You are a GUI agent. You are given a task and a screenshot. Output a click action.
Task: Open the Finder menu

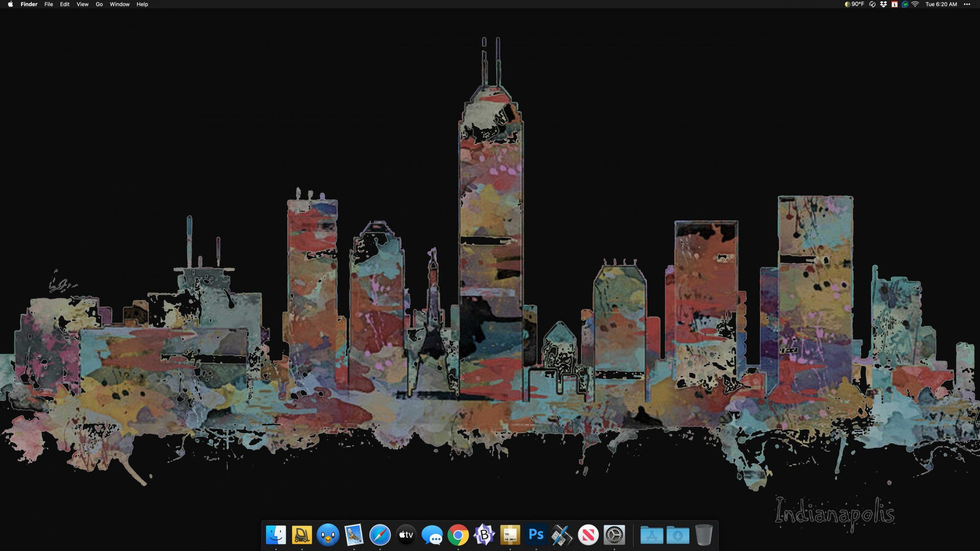29,4
